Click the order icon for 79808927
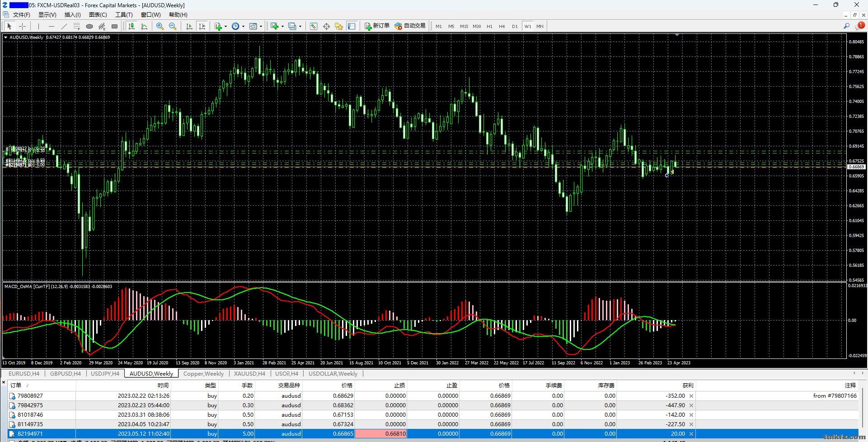Viewport: 868px width, 442px height. coord(12,396)
